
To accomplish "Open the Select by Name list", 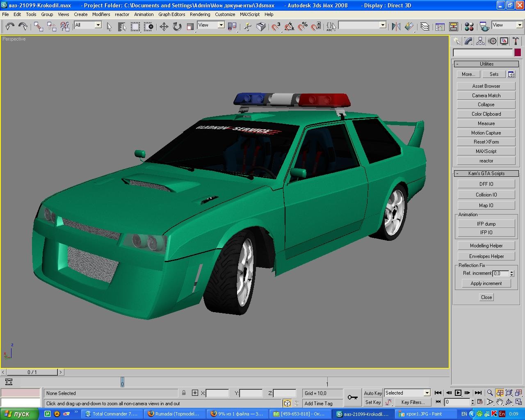I will click(x=122, y=27).
